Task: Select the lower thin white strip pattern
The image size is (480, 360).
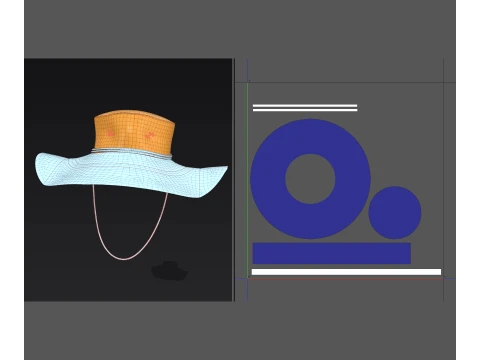Action: point(305,110)
